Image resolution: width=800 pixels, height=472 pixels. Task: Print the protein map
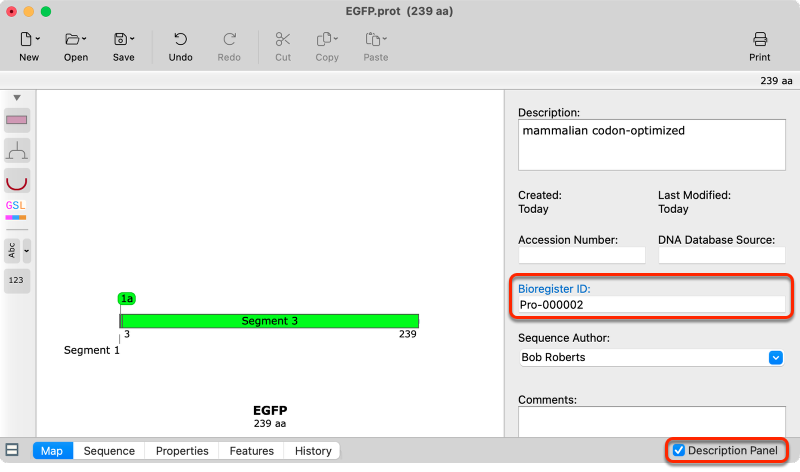click(x=760, y=46)
